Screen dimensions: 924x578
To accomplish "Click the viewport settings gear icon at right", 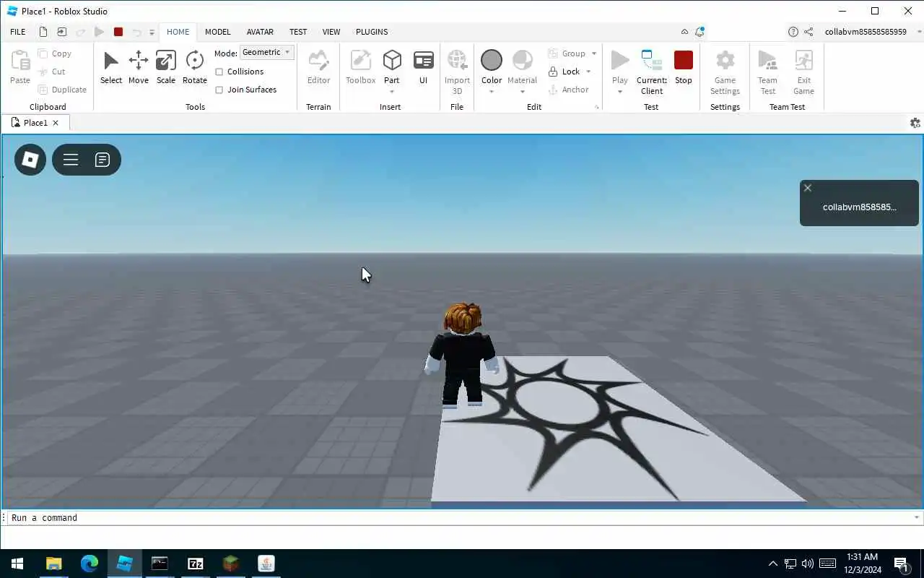I will pos(915,123).
